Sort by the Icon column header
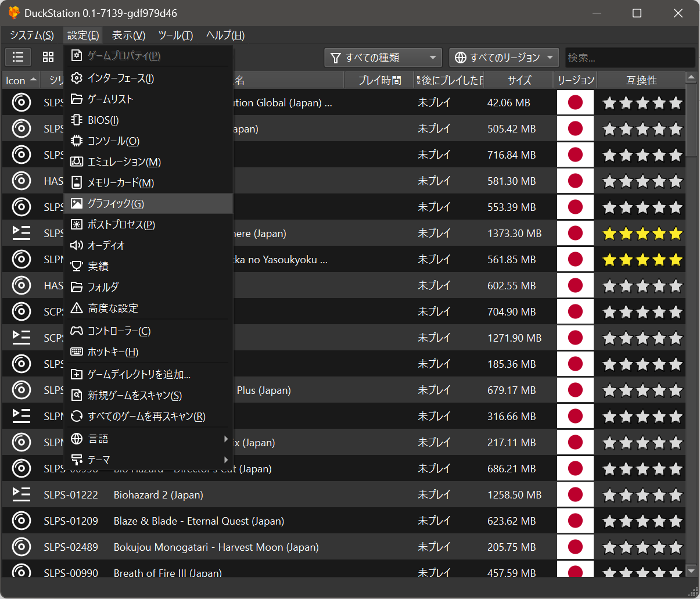Viewport: 700px width, 599px height. [21, 80]
